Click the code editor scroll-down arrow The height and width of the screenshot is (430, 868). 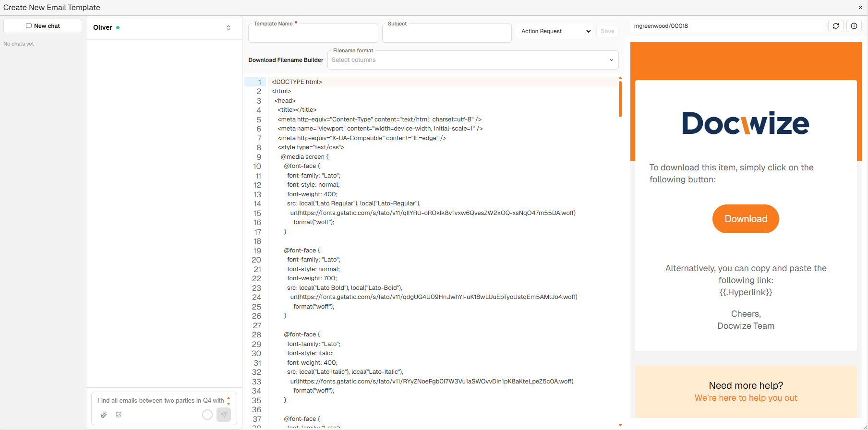click(620, 425)
